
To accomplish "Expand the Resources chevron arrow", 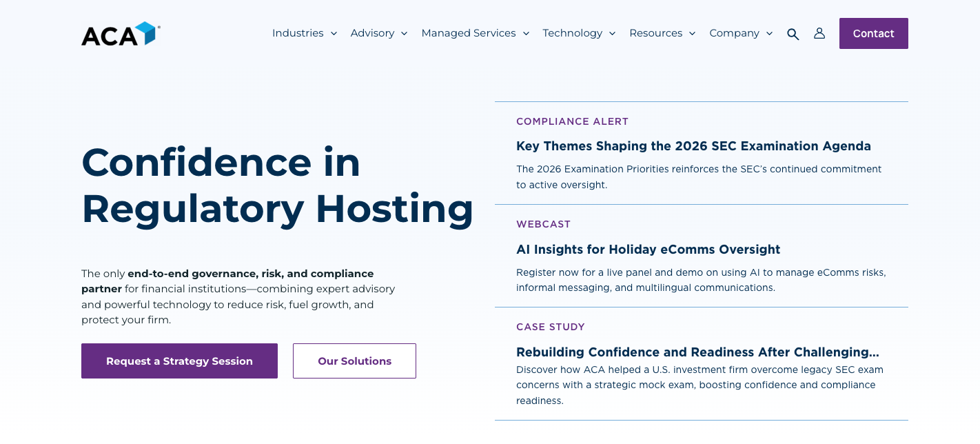I will click(692, 34).
